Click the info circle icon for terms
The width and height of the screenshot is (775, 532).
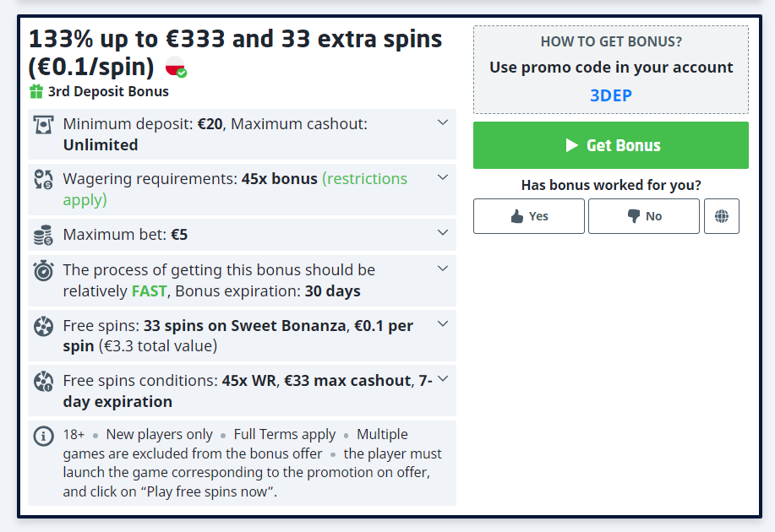[43, 436]
